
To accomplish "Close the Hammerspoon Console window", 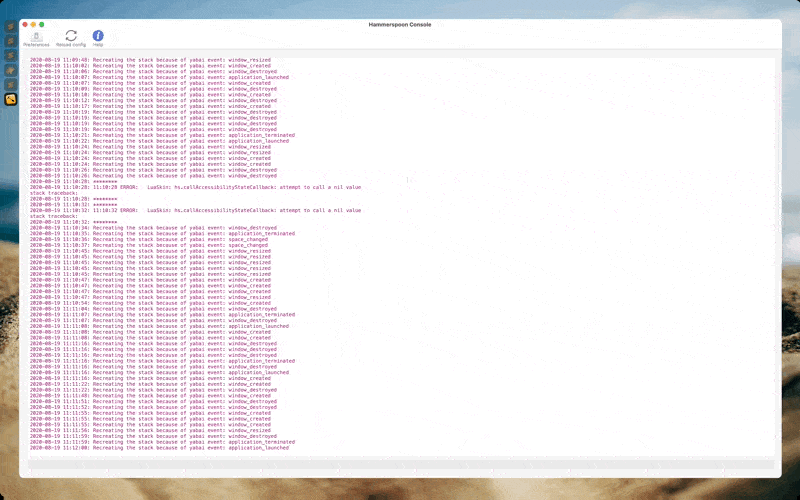I will 25,24.
